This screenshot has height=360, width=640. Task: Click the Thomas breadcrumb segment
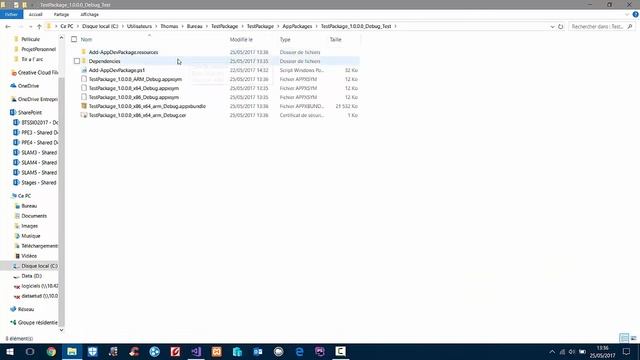click(169, 26)
